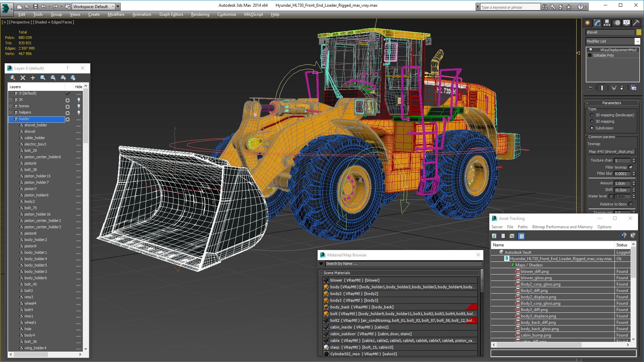Open the Modifier List dropdown
The width and height of the screenshot is (644, 362).
[637, 41]
